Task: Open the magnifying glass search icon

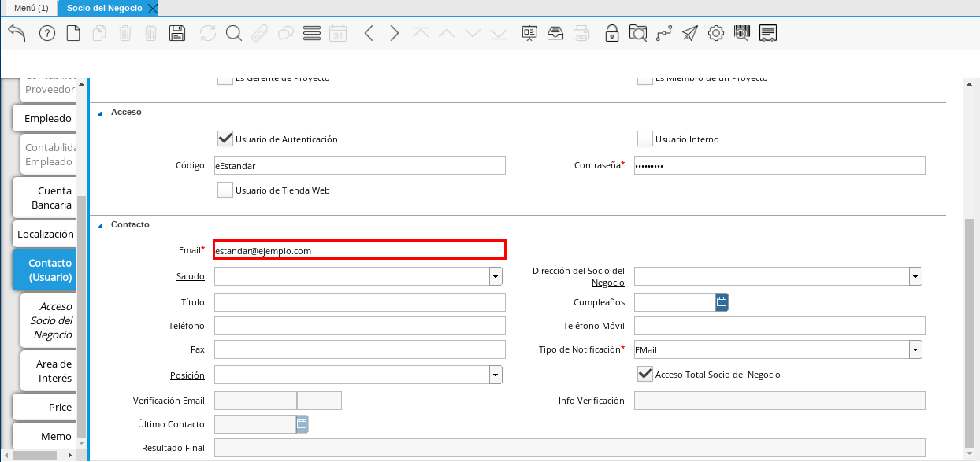Action: click(x=233, y=33)
